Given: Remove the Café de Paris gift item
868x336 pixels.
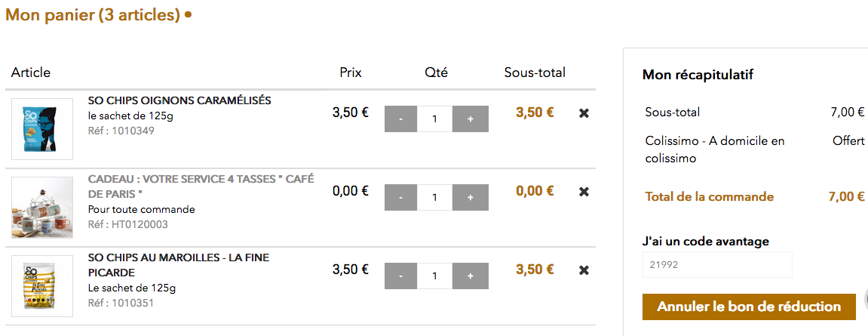Looking at the screenshot, I should pos(584,192).
